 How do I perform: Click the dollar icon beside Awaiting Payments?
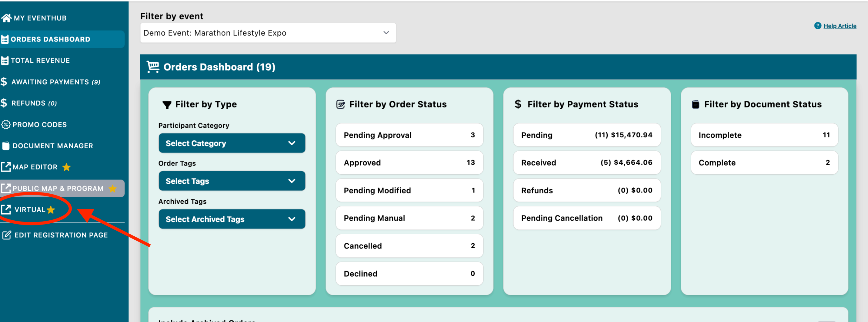click(4, 82)
